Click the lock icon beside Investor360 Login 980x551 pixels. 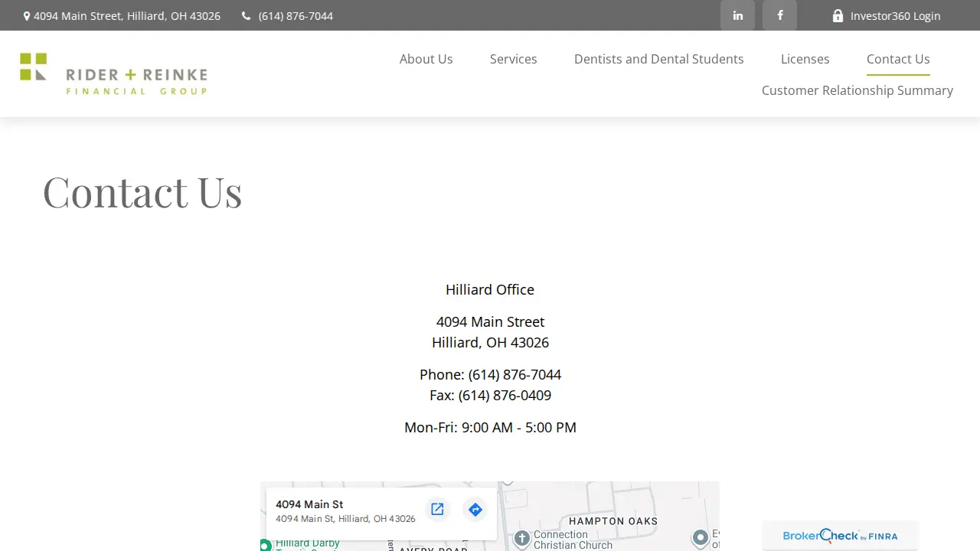pyautogui.click(x=838, y=15)
